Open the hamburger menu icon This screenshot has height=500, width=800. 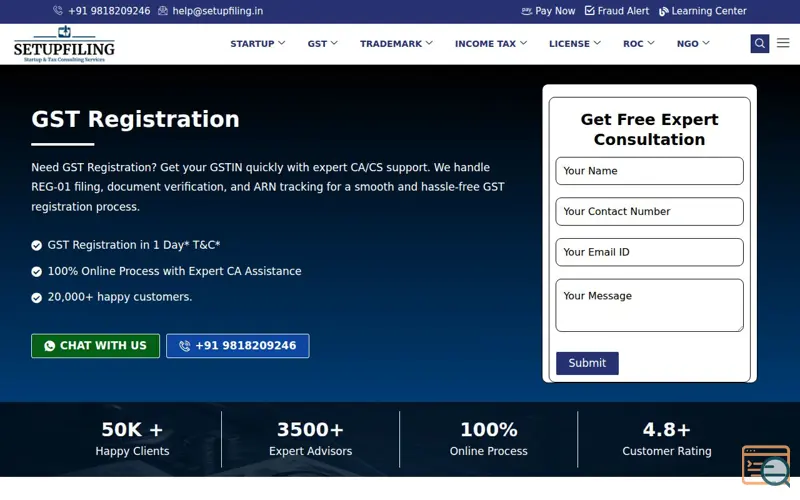pyautogui.click(x=783, y=43)
